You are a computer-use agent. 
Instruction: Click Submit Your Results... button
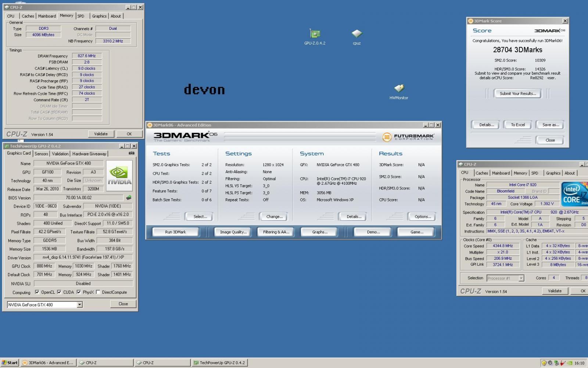[x=517, y=94]
